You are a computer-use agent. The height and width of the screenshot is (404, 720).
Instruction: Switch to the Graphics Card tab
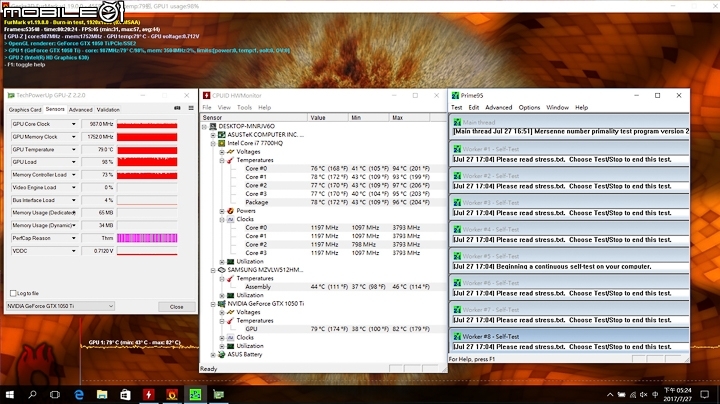[x=25, y=110]
